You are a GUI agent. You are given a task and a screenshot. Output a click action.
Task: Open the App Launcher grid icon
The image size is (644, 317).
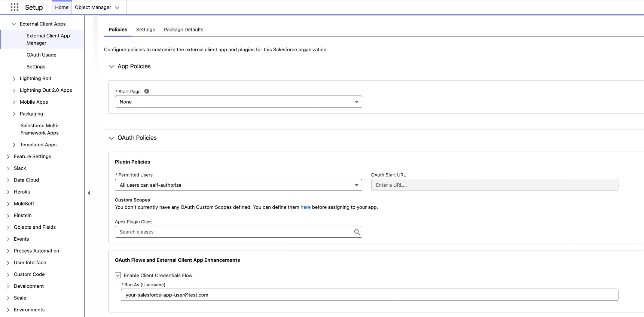[x=15, y=7]
